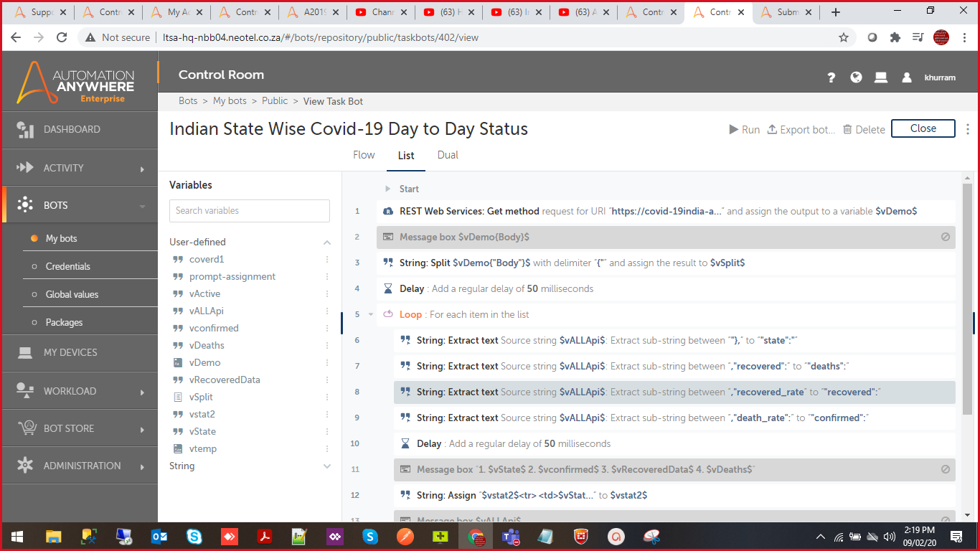Click the Bots breadcrumb link
This screenshot has height=551, width=980.
tap(188, 100)
